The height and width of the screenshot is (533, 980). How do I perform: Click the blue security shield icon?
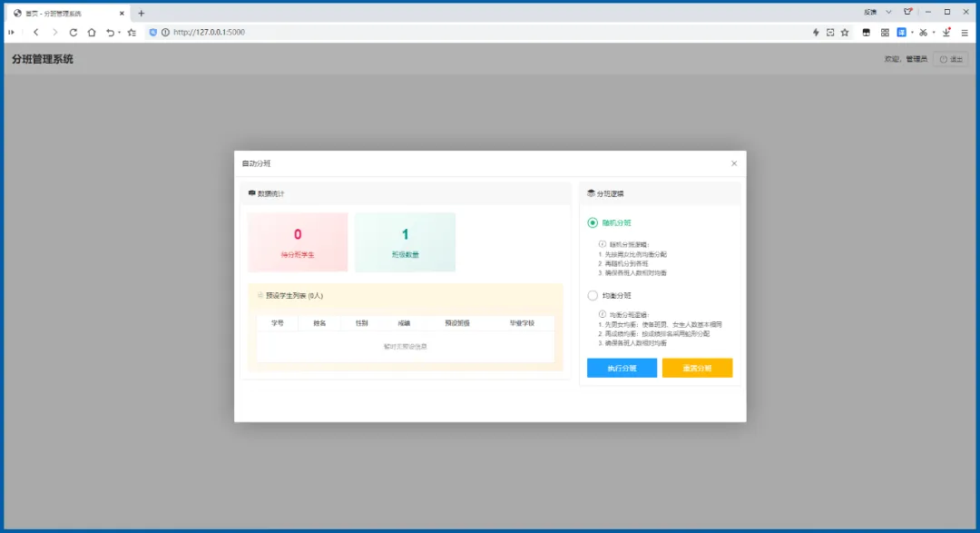point(153,32)
